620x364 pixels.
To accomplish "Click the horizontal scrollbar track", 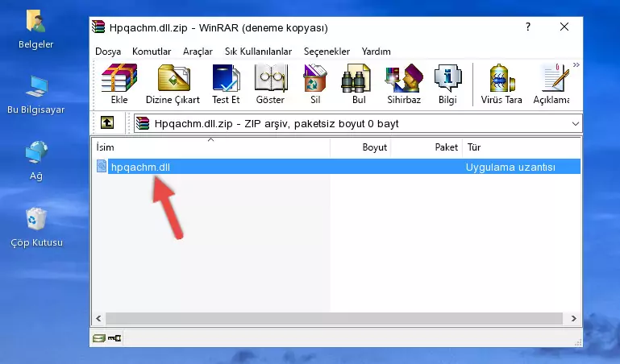I will 334,318.
